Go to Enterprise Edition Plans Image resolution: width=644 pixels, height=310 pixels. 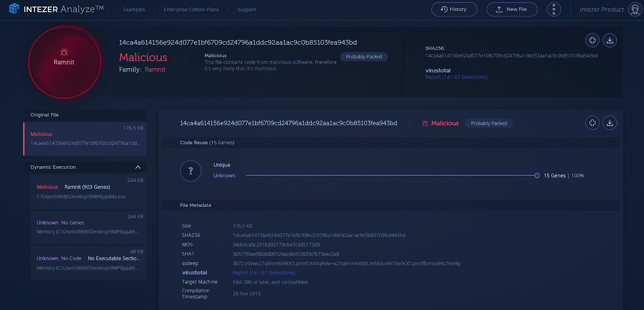point(191,10)
